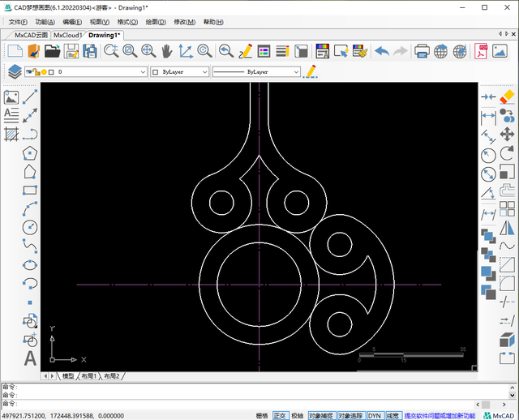519x420 pixels.
Task: Select the Line drawing tool
Action: 30,96
